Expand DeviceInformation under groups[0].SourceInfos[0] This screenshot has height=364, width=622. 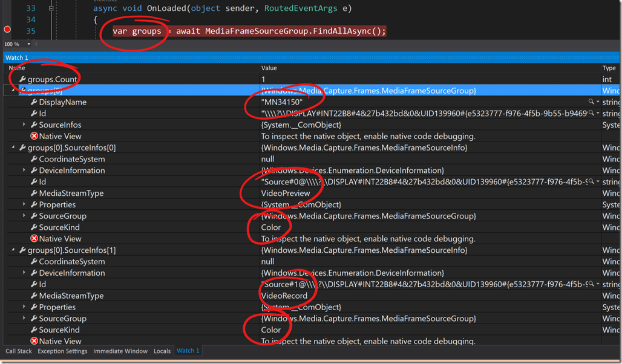(x=24, y=170)
